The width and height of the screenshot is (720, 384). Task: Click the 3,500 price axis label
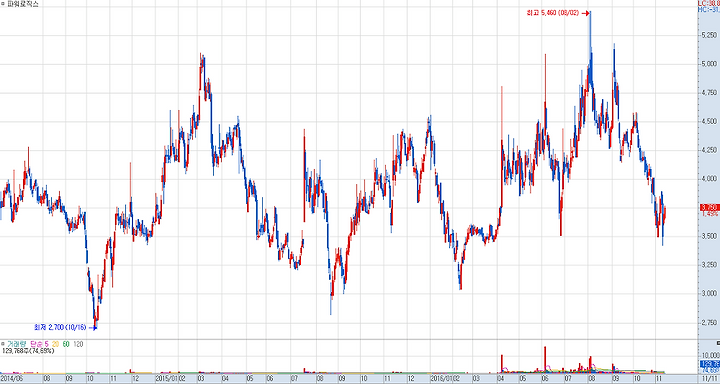(x=709, y=236)
